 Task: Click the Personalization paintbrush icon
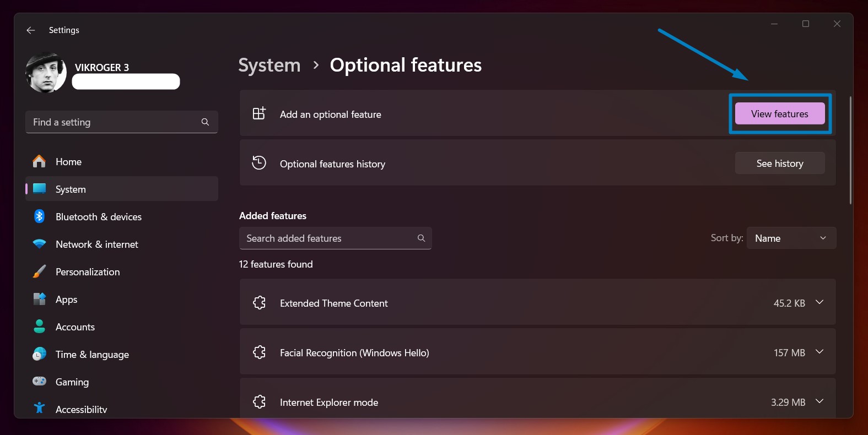click(39, 271)
